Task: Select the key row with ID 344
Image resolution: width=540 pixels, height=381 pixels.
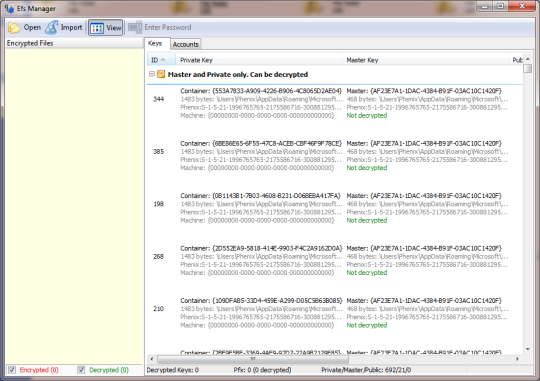Action: 335,103
